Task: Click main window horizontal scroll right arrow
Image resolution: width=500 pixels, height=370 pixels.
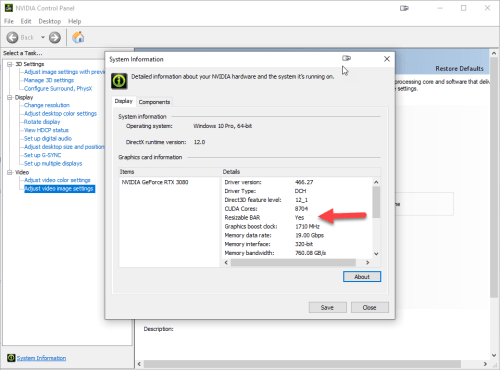Action: 485,364
